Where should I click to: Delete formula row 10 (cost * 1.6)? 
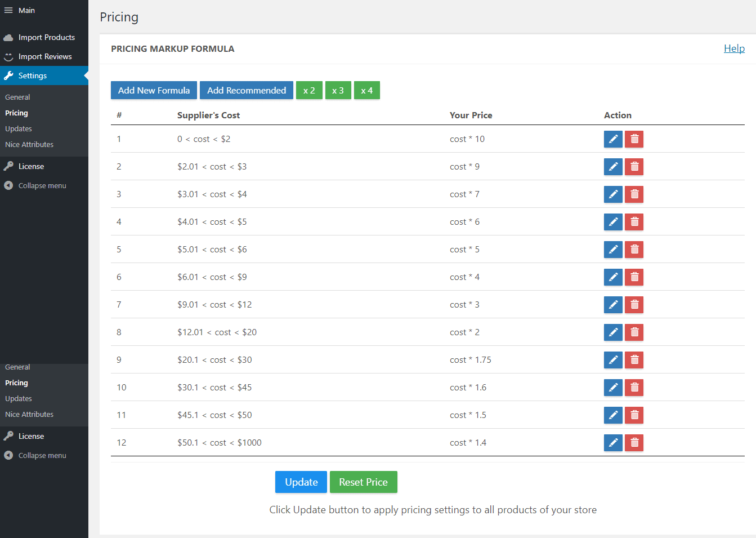click(634, 388)
